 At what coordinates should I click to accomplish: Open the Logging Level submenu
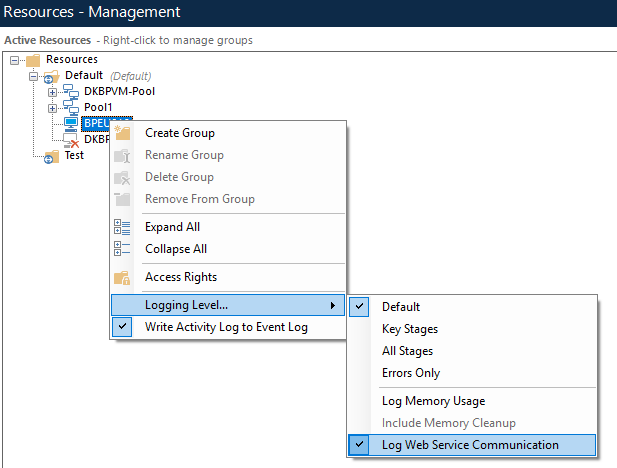point(227,305)
